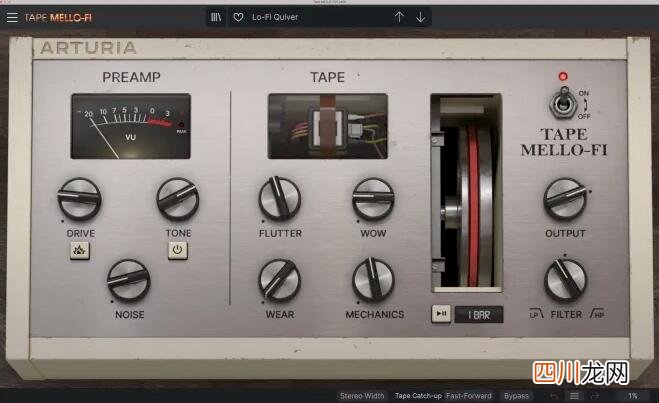Load the previous preset with up arrow
659x403 pixels.
399,17
